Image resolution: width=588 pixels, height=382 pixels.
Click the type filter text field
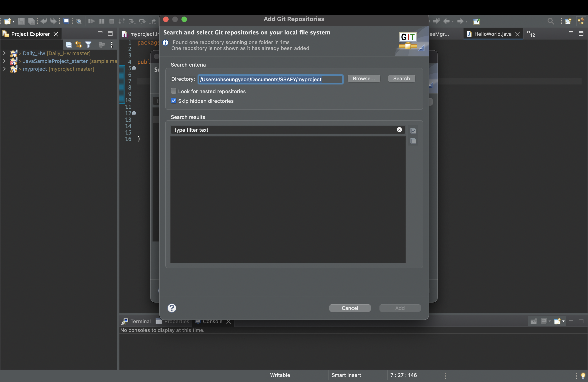point(288,130)
